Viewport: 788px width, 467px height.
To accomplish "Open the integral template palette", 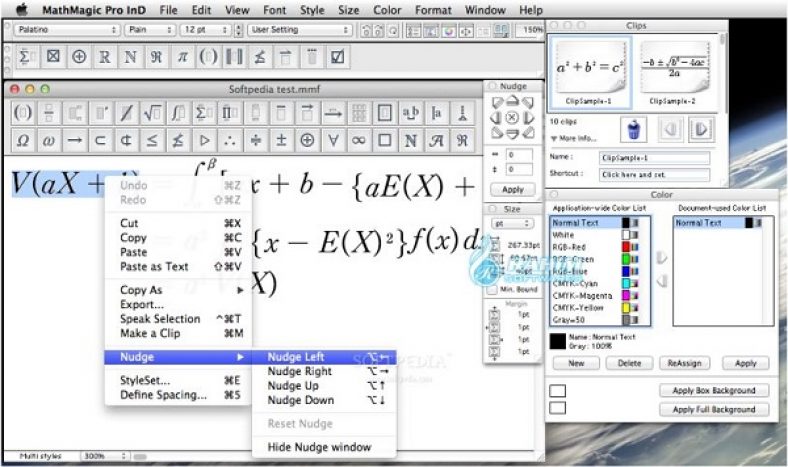I will point(178,113).
